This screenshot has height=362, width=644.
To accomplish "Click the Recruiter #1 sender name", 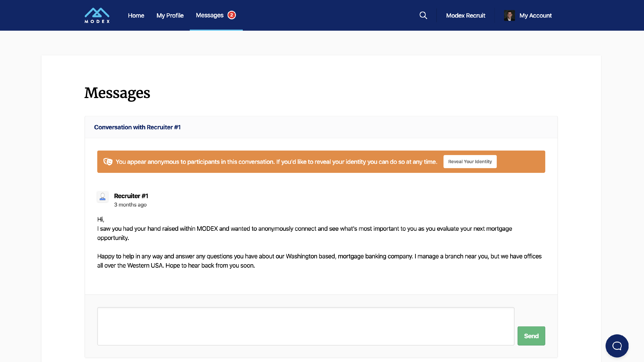I will click(x=131, y=196).
